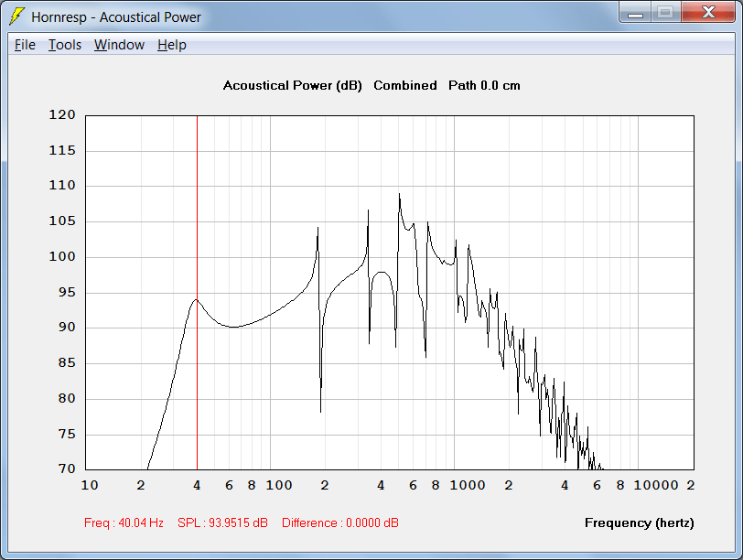Click the 105 value on the dB axis

[x=62, y=221]
